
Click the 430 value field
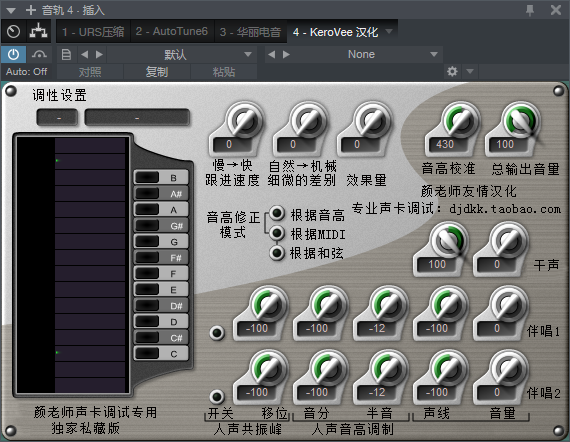(445, 144)
